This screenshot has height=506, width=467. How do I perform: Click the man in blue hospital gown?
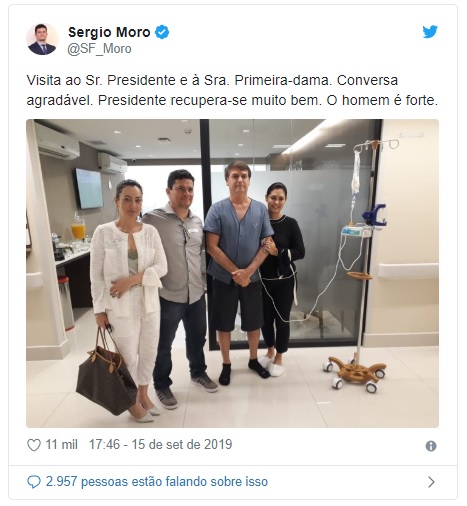(x=239, y=272)
